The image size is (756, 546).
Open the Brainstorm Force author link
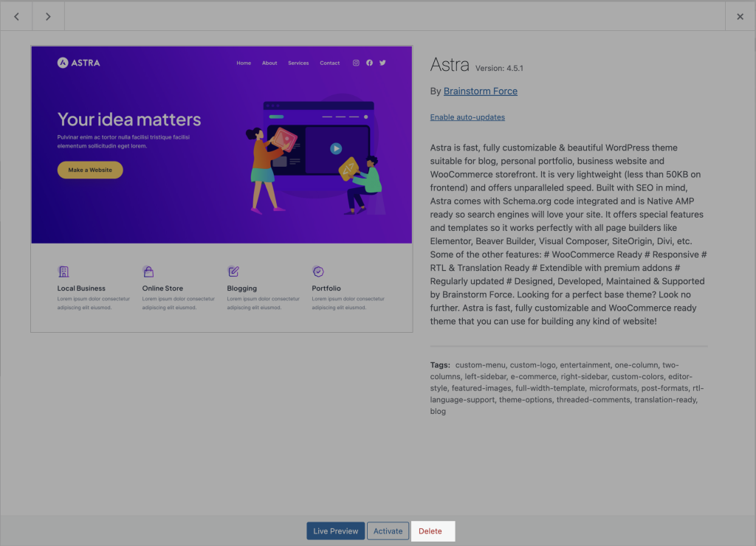pyautogui.click(x=480, y=91)
